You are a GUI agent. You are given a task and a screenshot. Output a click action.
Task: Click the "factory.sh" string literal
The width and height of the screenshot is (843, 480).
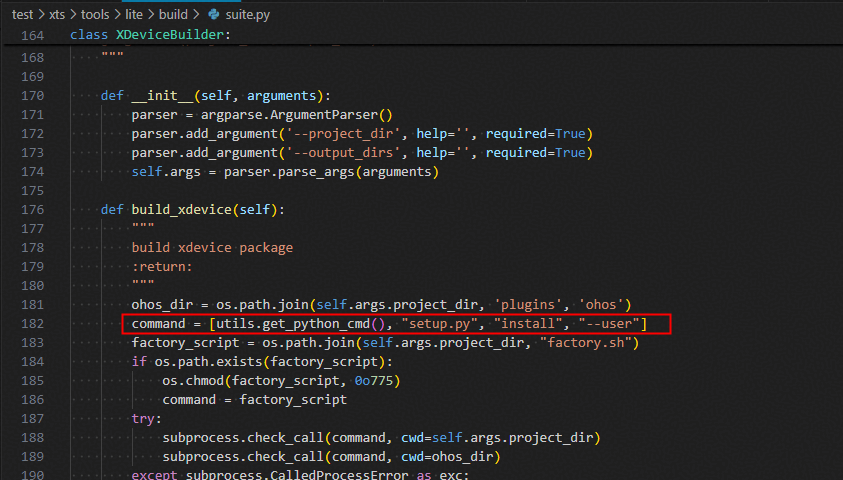(x=587, y=343)
